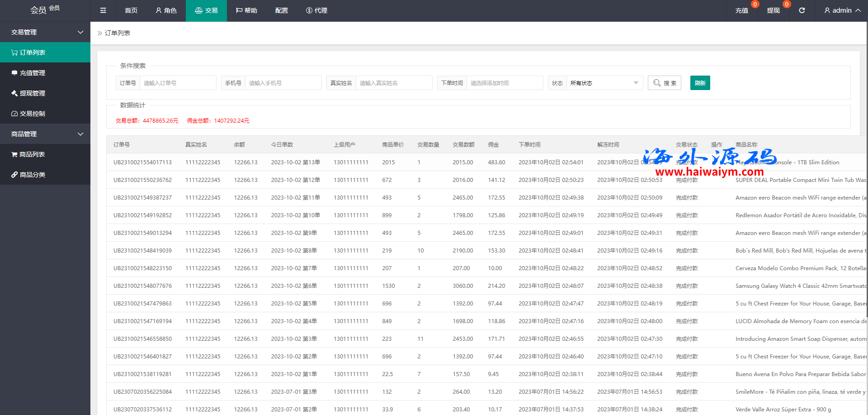Collapse the 商品管理 sidebar section
The height and width of the screenshot is (415, 868).
click(45, 134)
